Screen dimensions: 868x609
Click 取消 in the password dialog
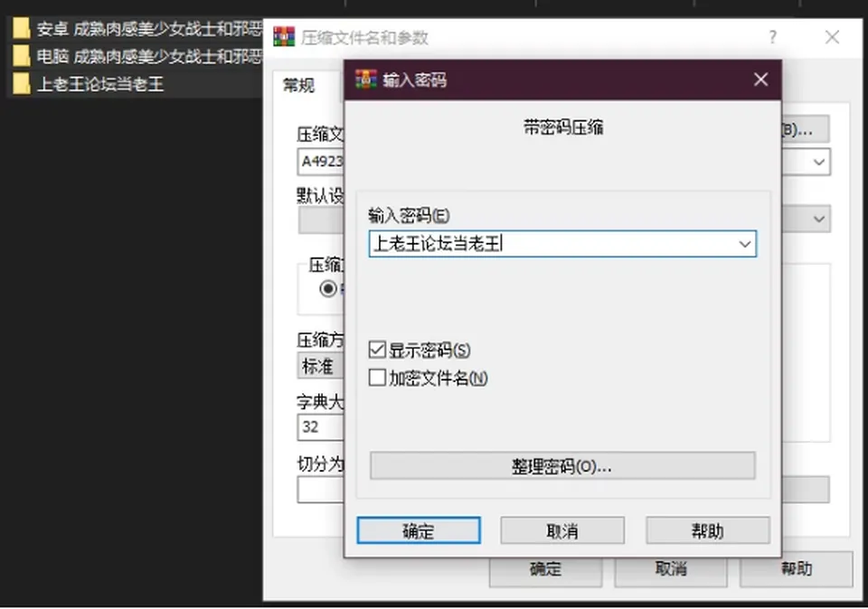coord(562,531)
